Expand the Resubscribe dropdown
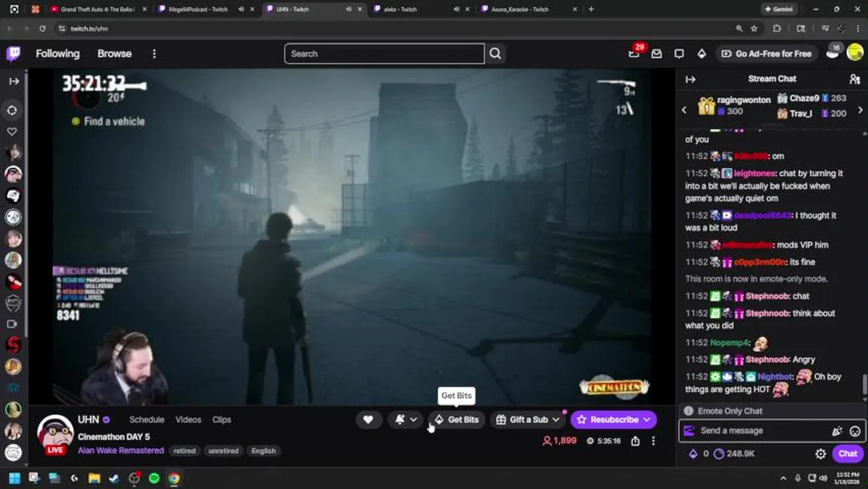868x489 pixels. [647, 420]
